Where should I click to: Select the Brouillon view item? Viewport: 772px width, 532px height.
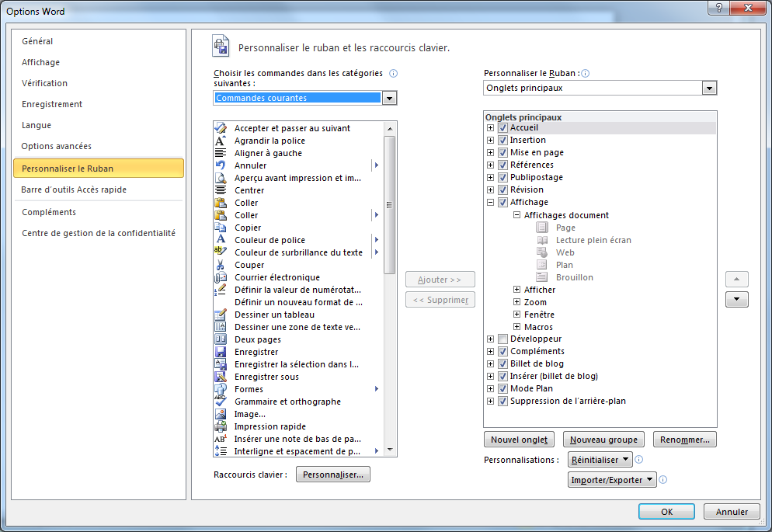coord(575,277)
